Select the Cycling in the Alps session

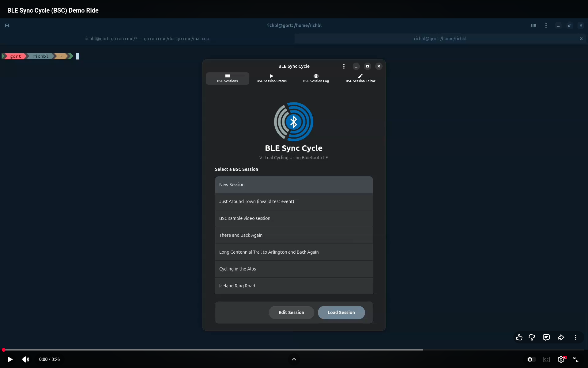[x=294, y=269]
